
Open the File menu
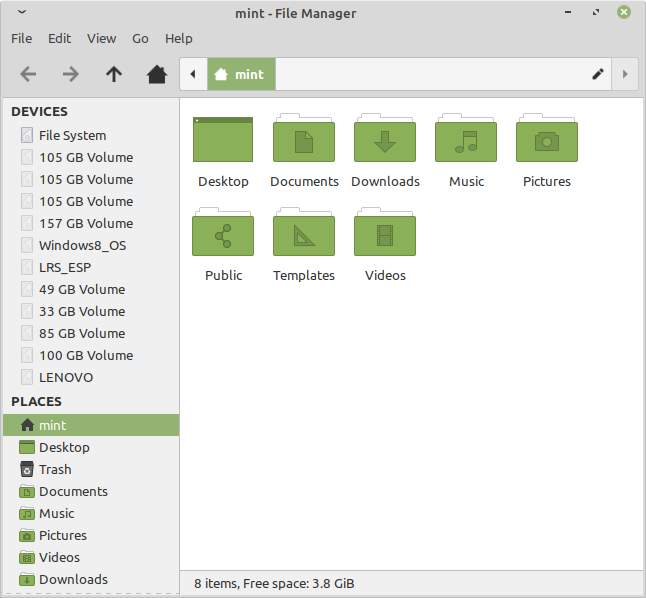(x=22, y=38)
